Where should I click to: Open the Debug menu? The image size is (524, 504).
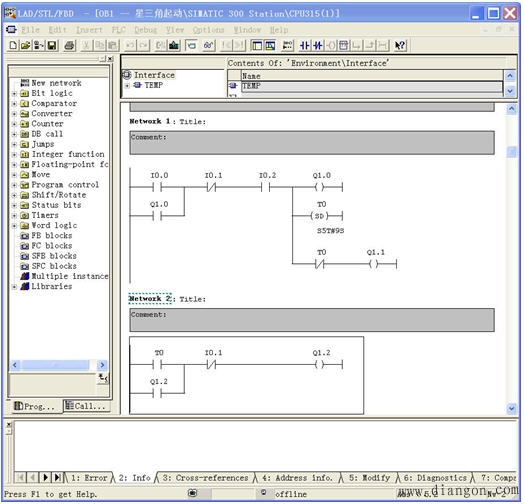coord(145,30)
